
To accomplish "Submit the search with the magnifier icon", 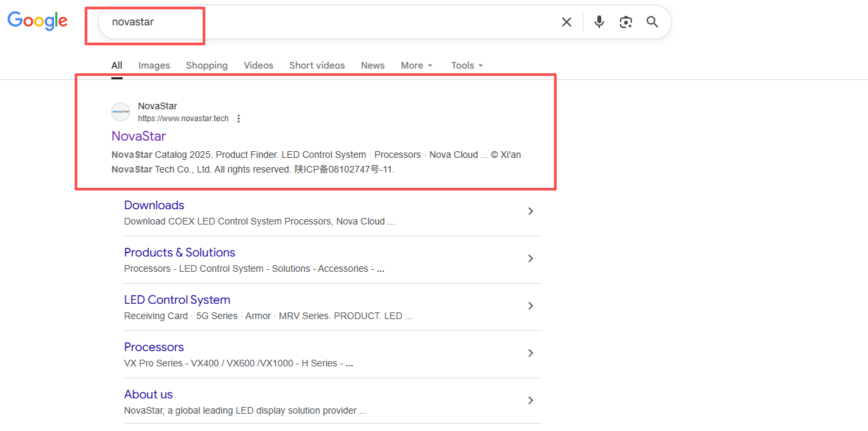I will point(653,22).
